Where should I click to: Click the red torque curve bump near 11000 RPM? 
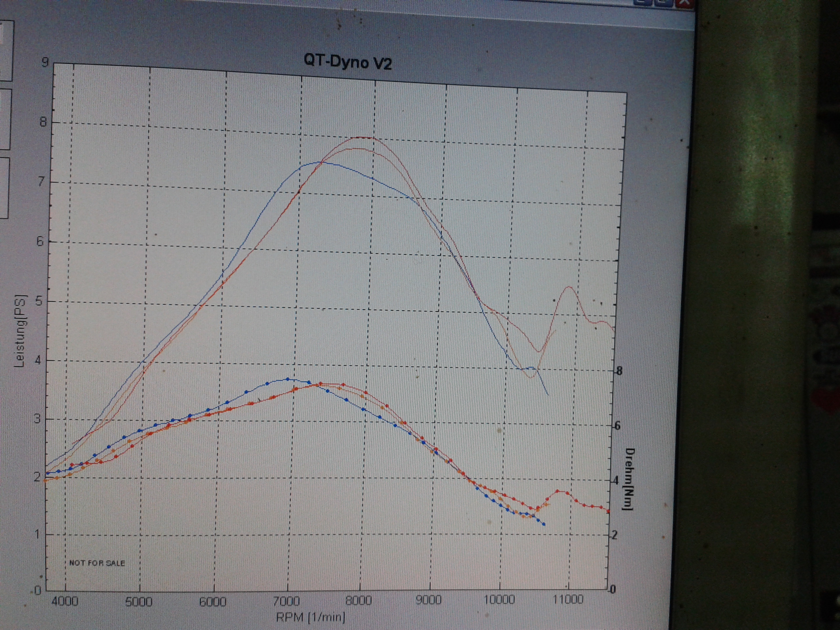point(557,491)
